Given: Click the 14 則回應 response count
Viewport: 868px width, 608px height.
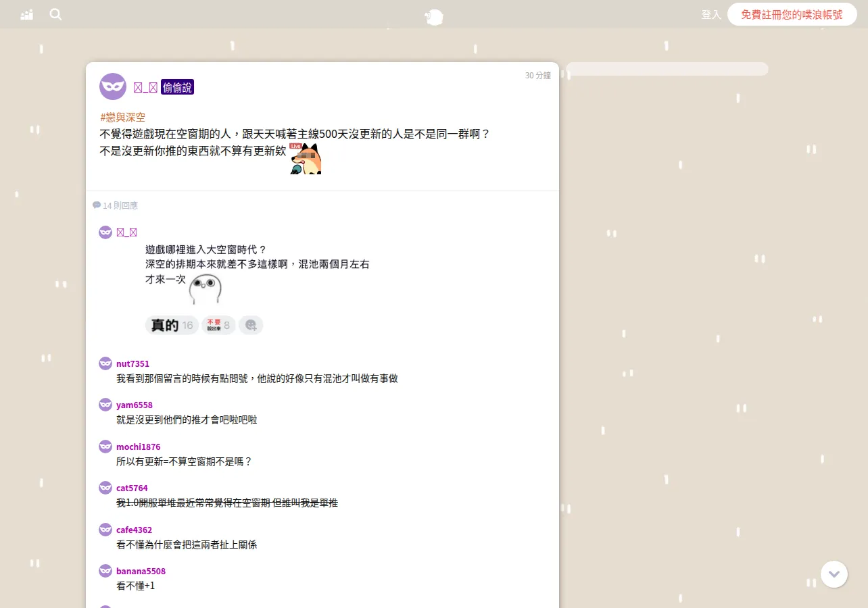Looking at the screenshot, I should (115, 205).
